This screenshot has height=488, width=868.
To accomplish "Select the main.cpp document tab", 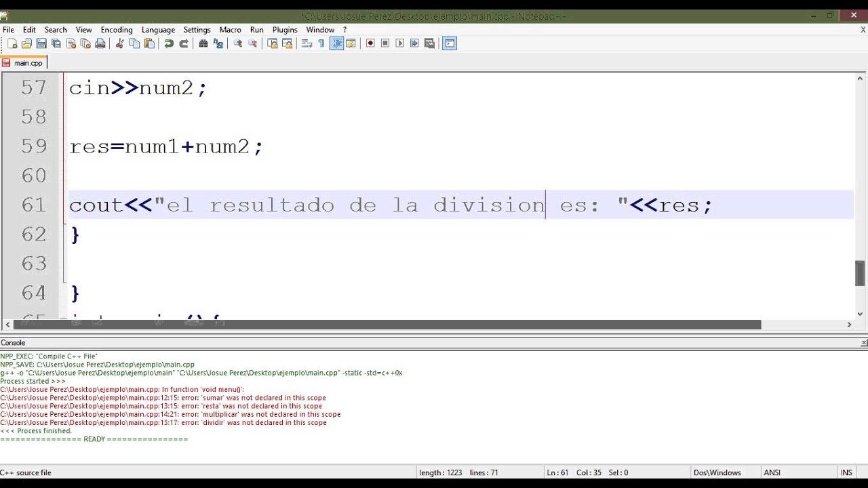I will click(x=24, y=63).
